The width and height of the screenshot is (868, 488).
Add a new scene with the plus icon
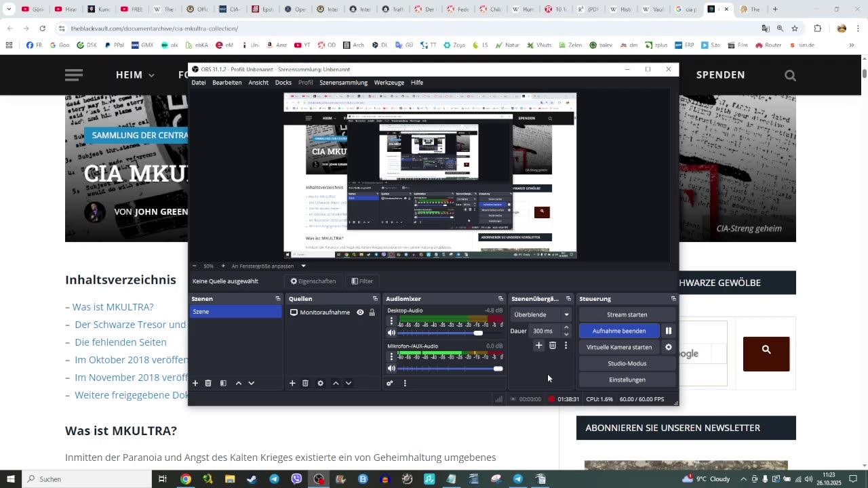tap(195, 383)
